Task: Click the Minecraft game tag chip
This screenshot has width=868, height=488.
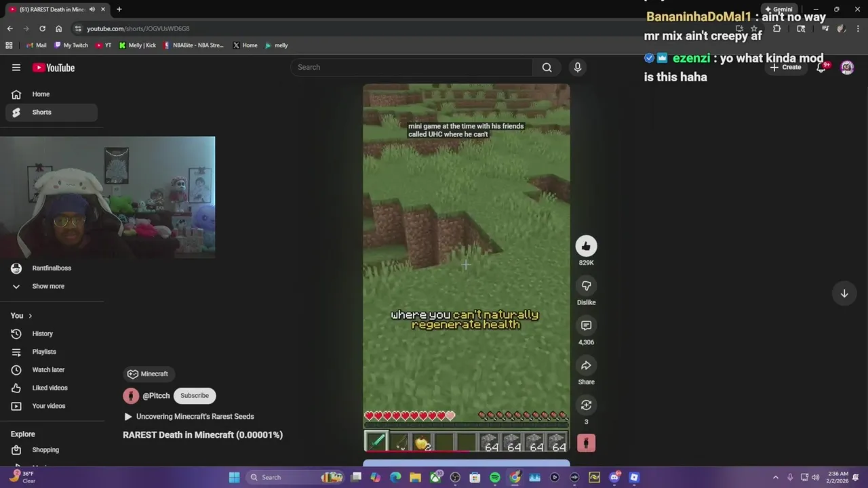Action: [x=148, y=374]
